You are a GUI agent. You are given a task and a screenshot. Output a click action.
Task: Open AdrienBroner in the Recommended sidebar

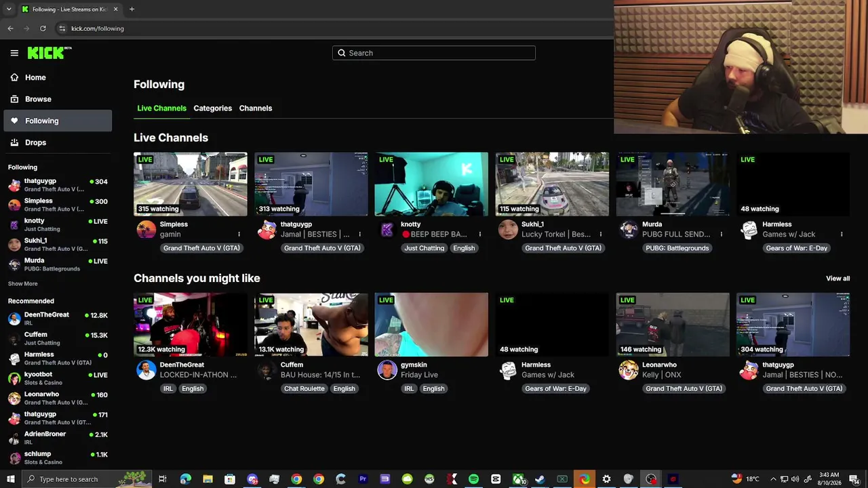(58, 438)
